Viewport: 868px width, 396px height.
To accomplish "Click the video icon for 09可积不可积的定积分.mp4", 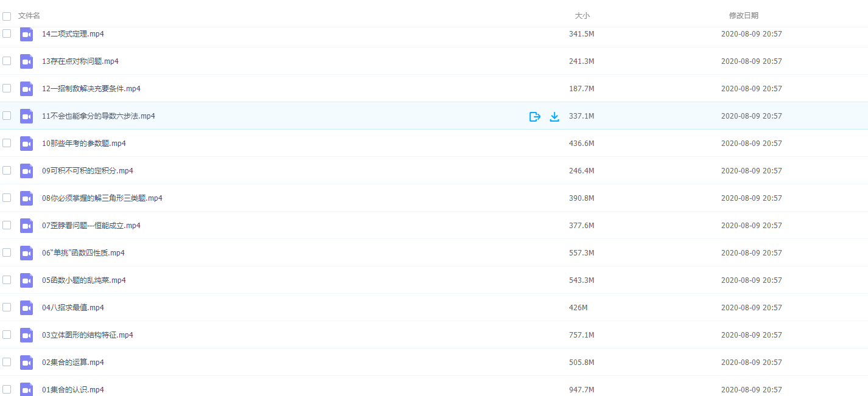I will [26, 171].
